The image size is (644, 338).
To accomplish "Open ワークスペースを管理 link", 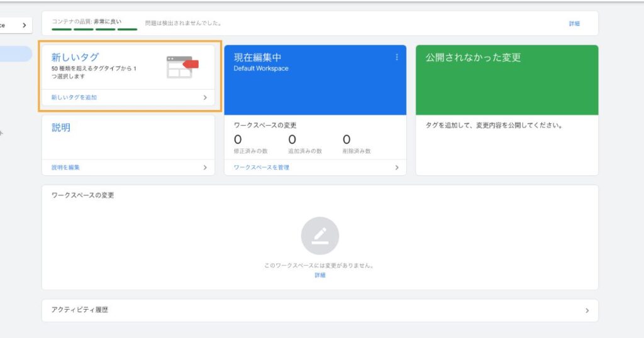I will coord(261,167).
